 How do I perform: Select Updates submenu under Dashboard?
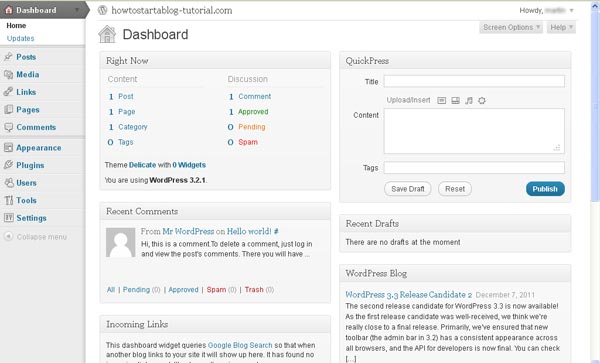click(20, 38)
